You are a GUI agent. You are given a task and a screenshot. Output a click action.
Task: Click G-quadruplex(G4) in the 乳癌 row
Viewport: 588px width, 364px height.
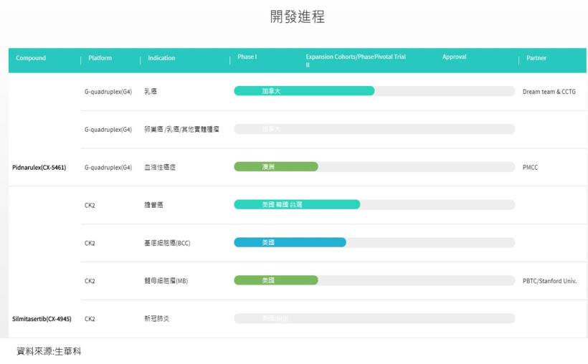[x=108, y=92]
